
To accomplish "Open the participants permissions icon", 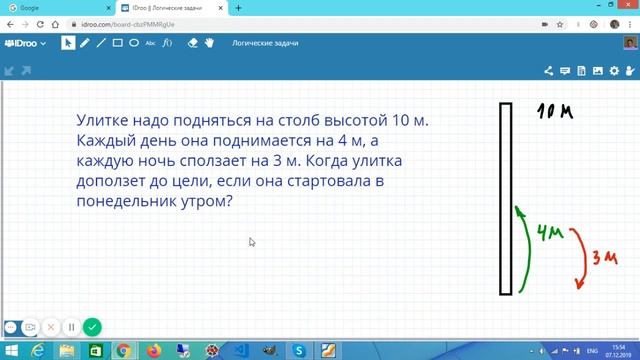I will pos(630,71).
